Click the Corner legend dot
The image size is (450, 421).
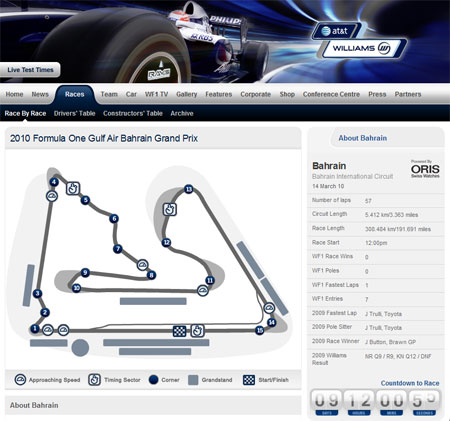[x=153, y=380]
